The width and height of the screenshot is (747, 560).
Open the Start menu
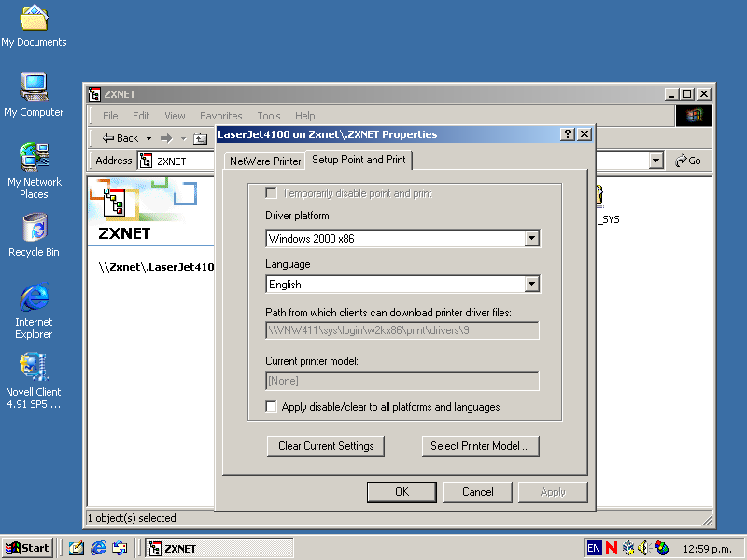(27, 548)
